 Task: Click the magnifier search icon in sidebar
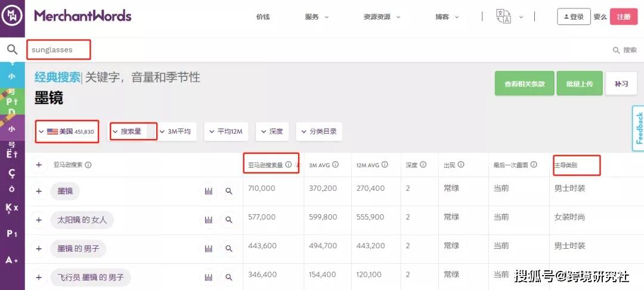pos(13,50)
